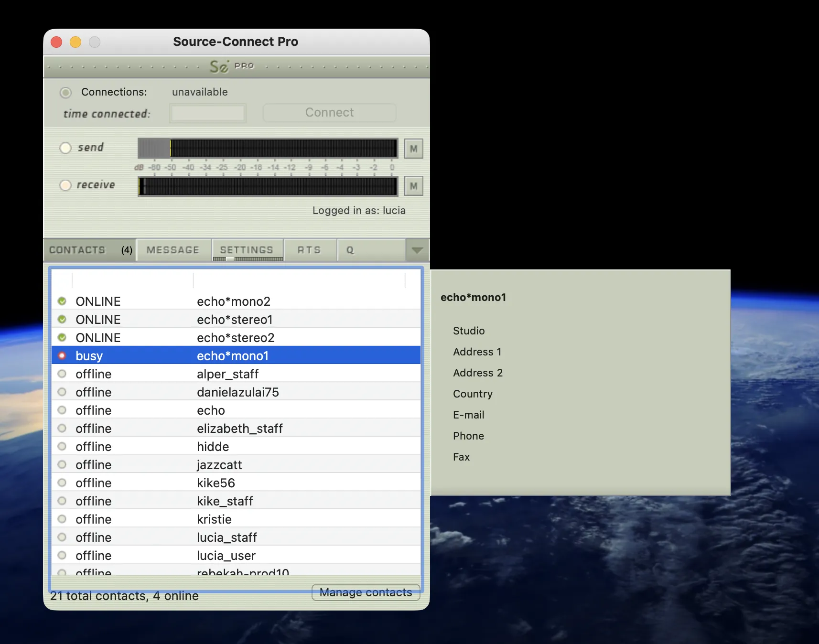This screenshot has height=644, width=819.
Task: Click the offline status icon for alper_staff
Action: 62,374
